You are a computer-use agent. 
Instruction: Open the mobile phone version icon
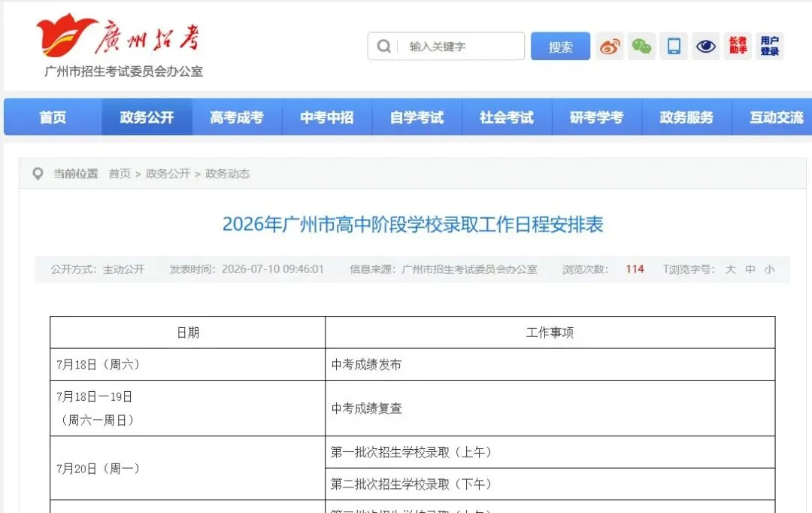(674, 46)
